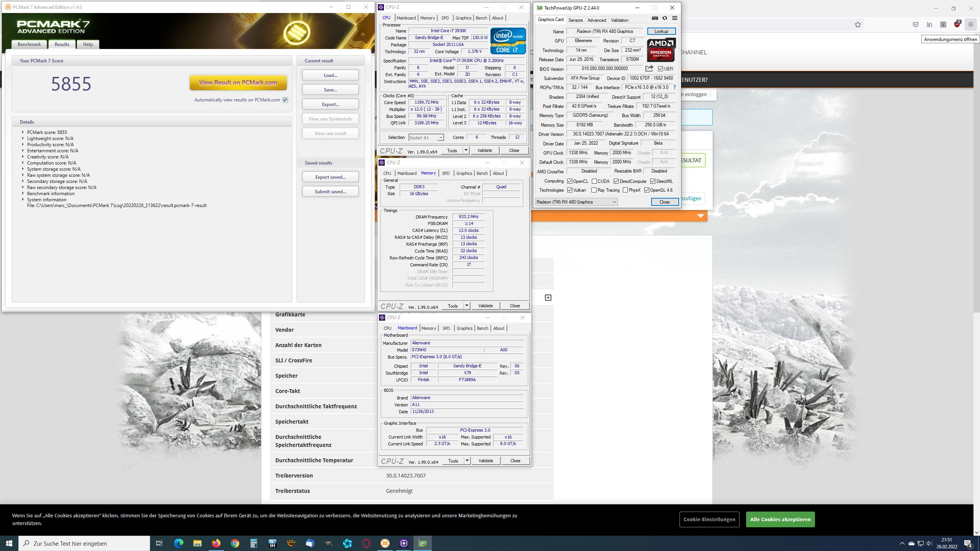Open the Help tab in PCMark 7
The width and height of the screenshot is (980, 551).
88,44
